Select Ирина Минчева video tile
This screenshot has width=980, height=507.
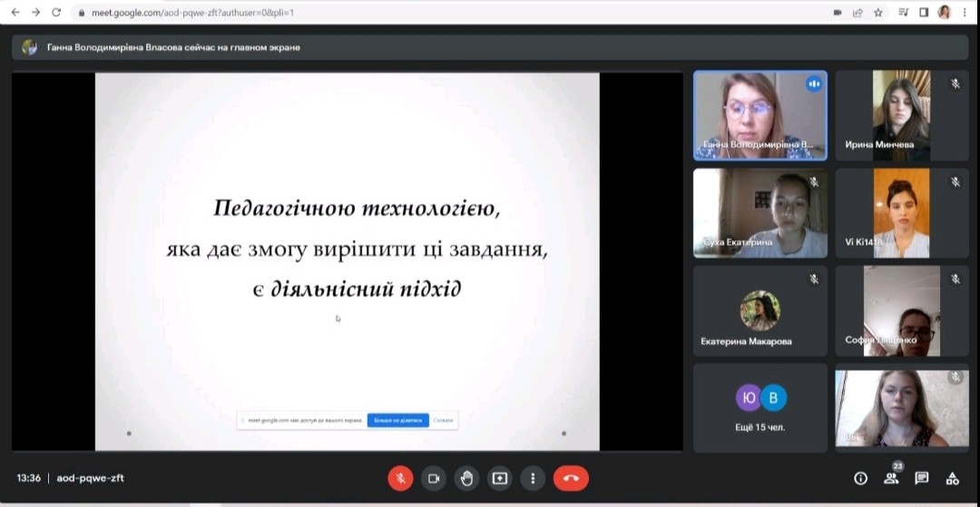pyautogui.click(x=902, y=115)
